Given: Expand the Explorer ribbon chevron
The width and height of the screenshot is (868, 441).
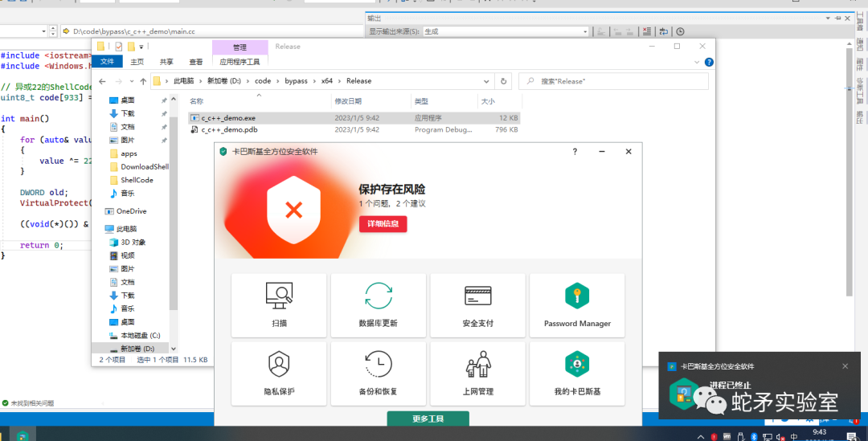Looking at the screenshot, I should pos(697,62).
